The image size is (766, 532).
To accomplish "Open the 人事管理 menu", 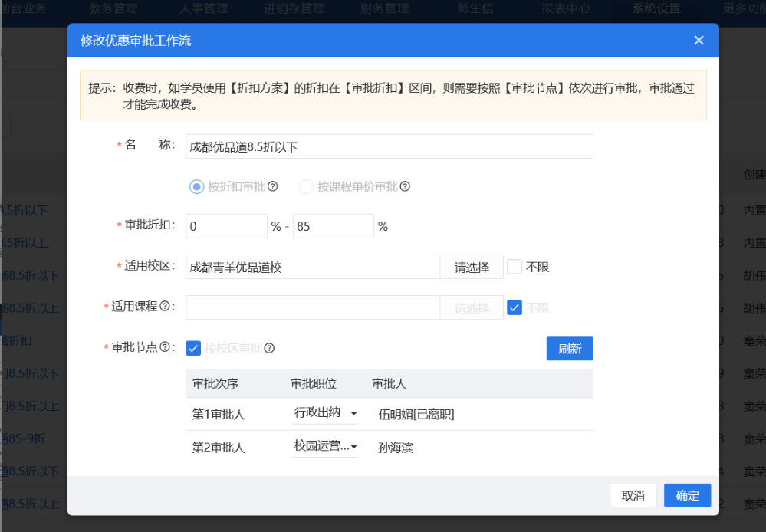I will point(204,8).
